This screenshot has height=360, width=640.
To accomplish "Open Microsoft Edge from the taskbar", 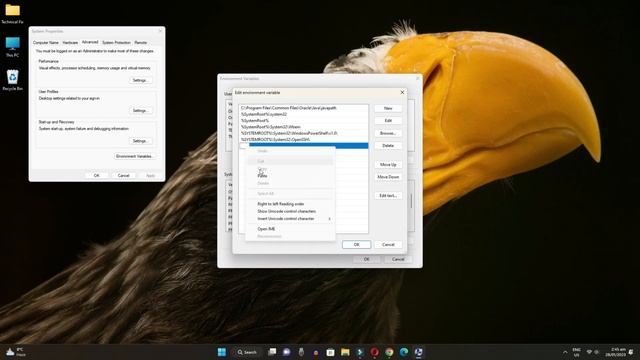I will pos(404,352).
